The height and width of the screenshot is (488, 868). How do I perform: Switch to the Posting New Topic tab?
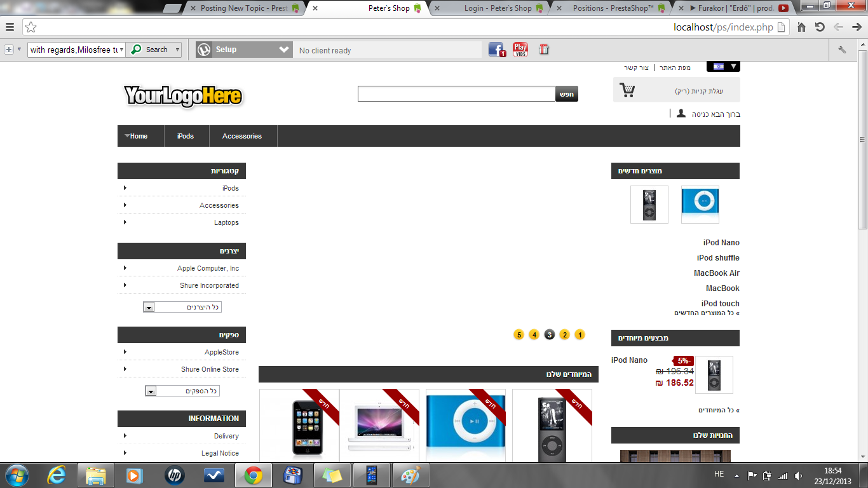(x=243, y=8)
